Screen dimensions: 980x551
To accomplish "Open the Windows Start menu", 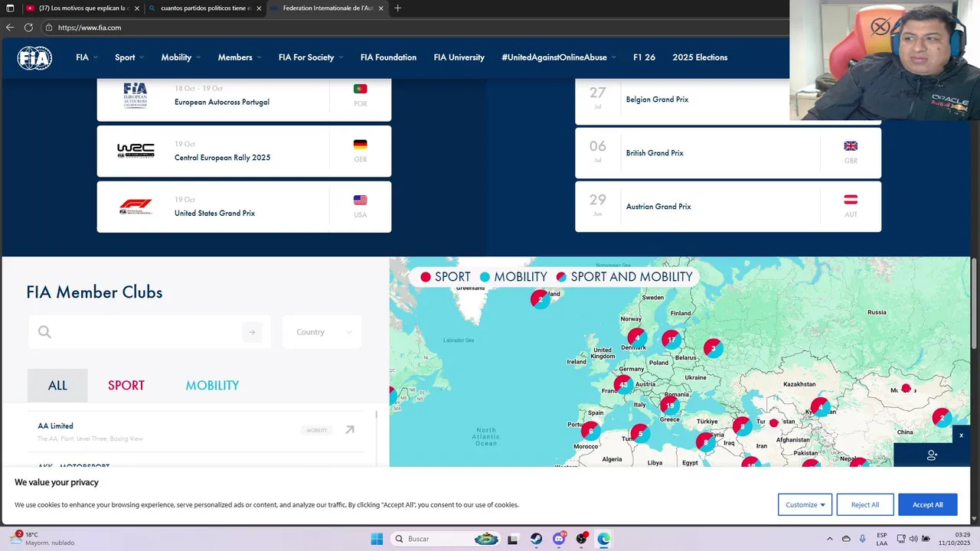I will tap(377, 539).
